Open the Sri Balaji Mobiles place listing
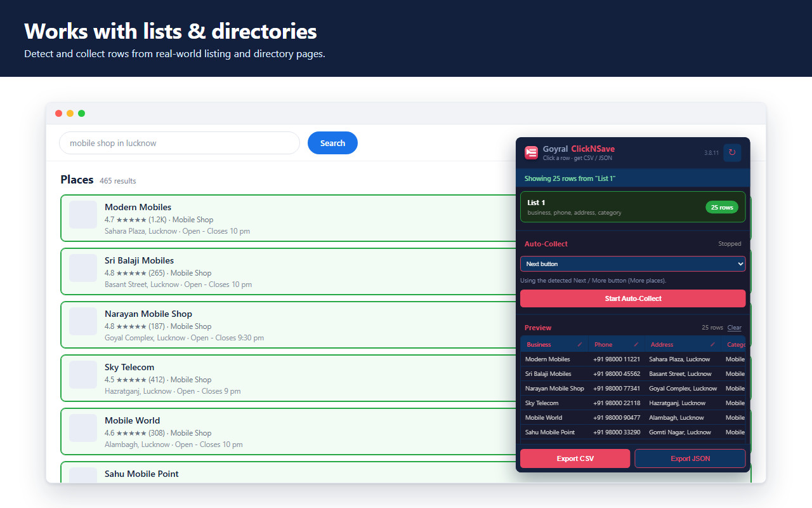The height and width of the screenshot is (508, 812). click(x=289, y=272)
